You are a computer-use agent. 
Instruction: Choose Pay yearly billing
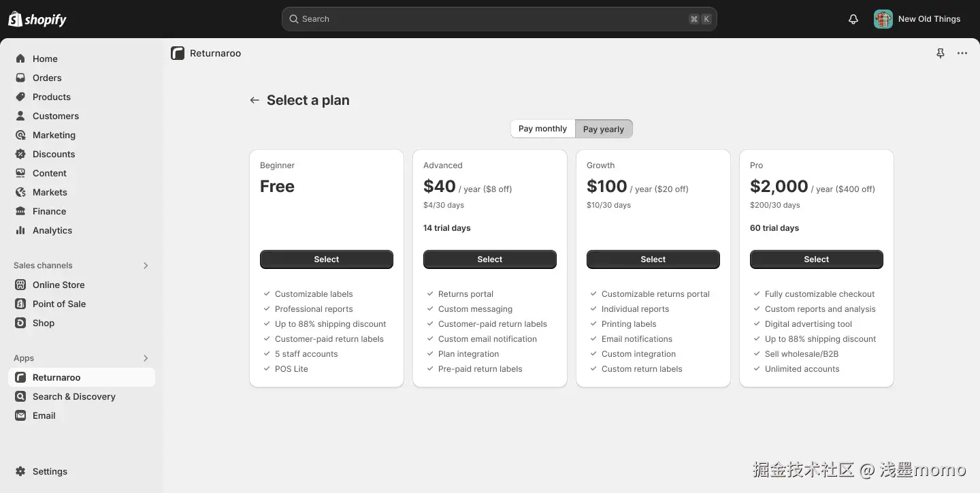[x=604, y=129]
